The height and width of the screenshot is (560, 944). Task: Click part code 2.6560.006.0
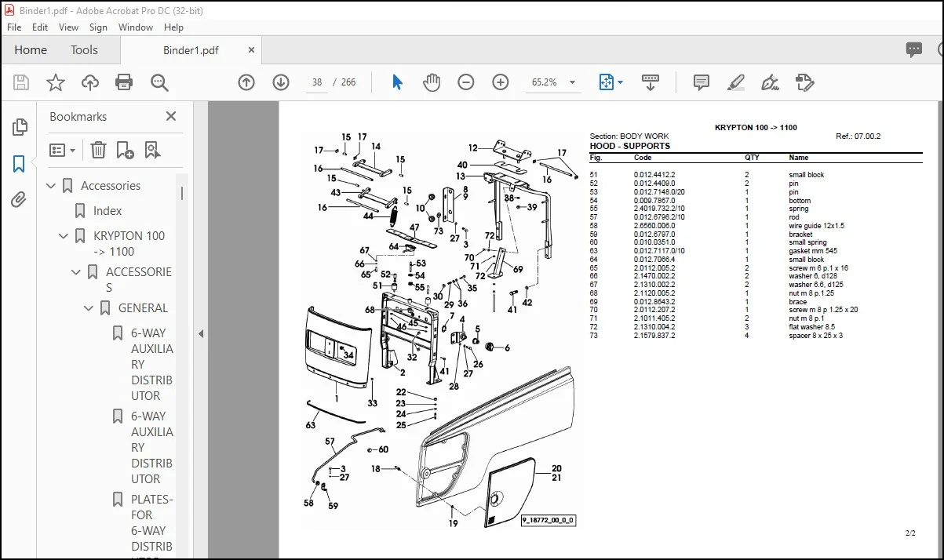coord(654,226)
